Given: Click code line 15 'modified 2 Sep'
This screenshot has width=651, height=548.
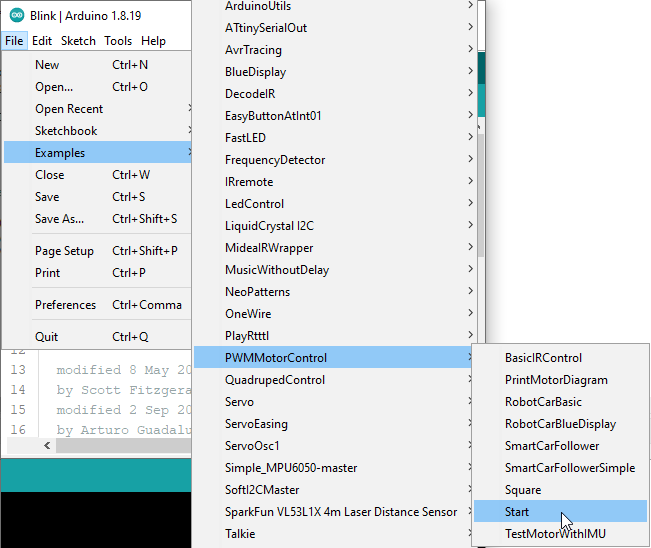Looking at the screenshot, I should click(124, 410).
